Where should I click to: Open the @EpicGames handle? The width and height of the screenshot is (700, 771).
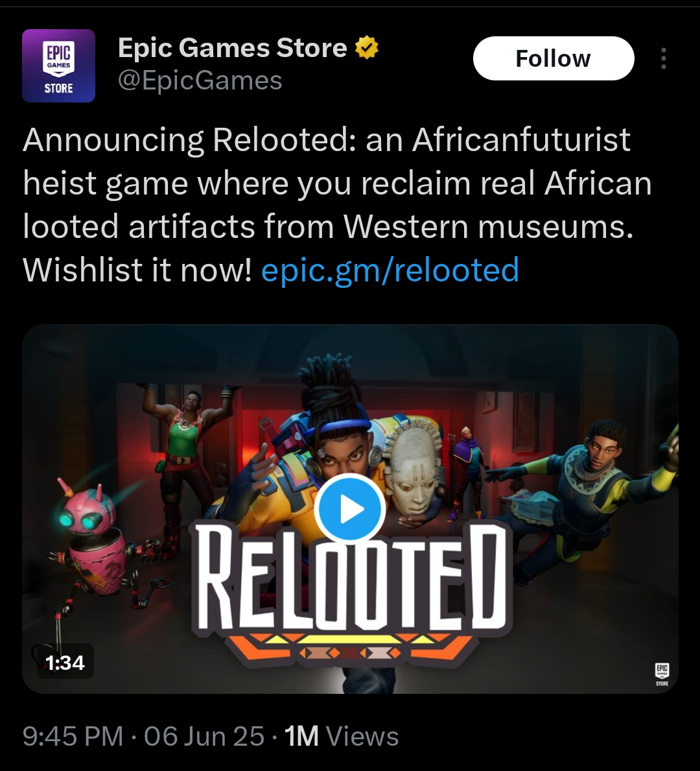coord(200,80)
